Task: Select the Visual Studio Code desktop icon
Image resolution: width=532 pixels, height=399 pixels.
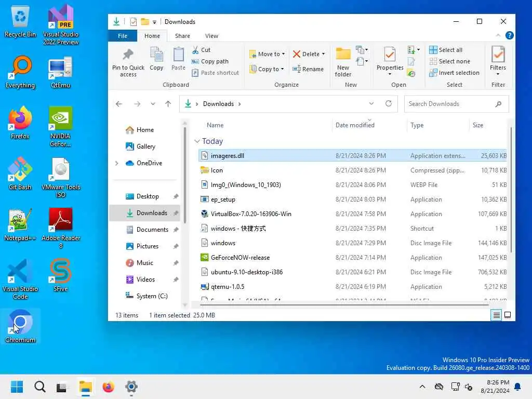Action: (x=20, y=279)
